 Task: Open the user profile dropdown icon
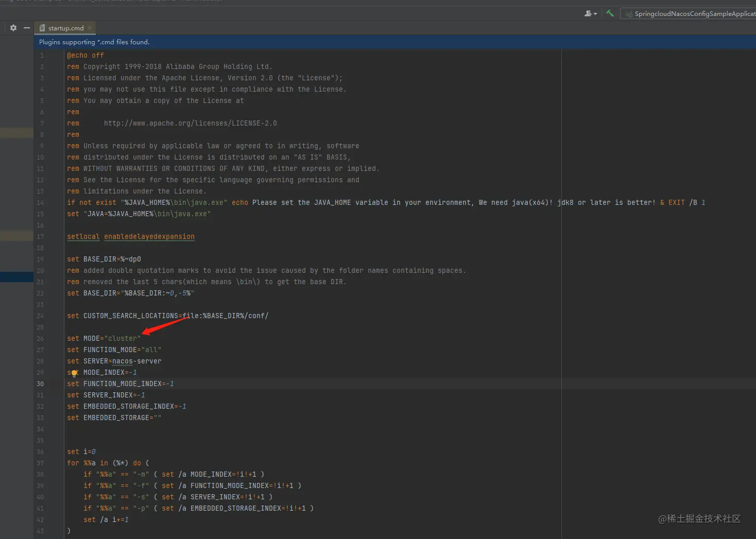[591, 14]
